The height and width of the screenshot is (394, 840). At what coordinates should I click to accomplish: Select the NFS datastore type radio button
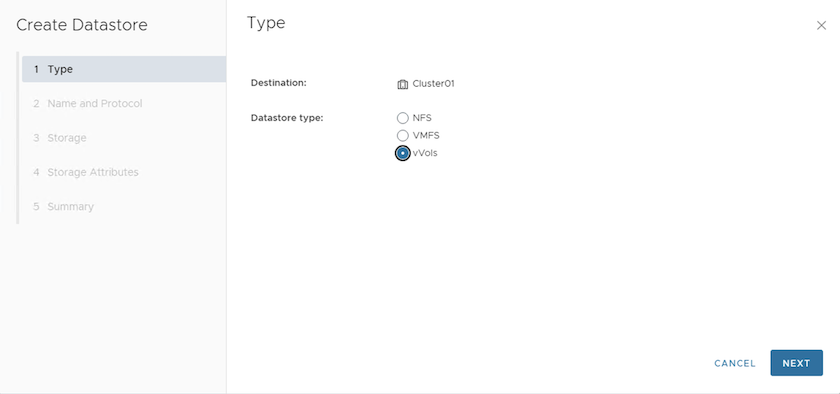tap(402, 118)
